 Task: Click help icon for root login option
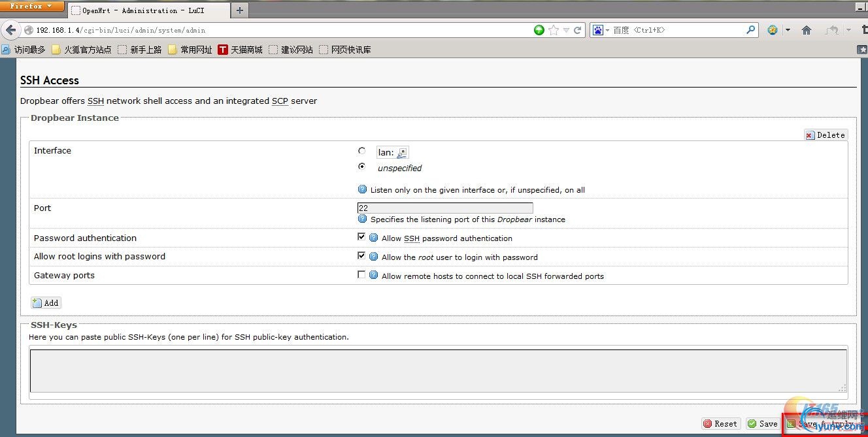(374, 257)
